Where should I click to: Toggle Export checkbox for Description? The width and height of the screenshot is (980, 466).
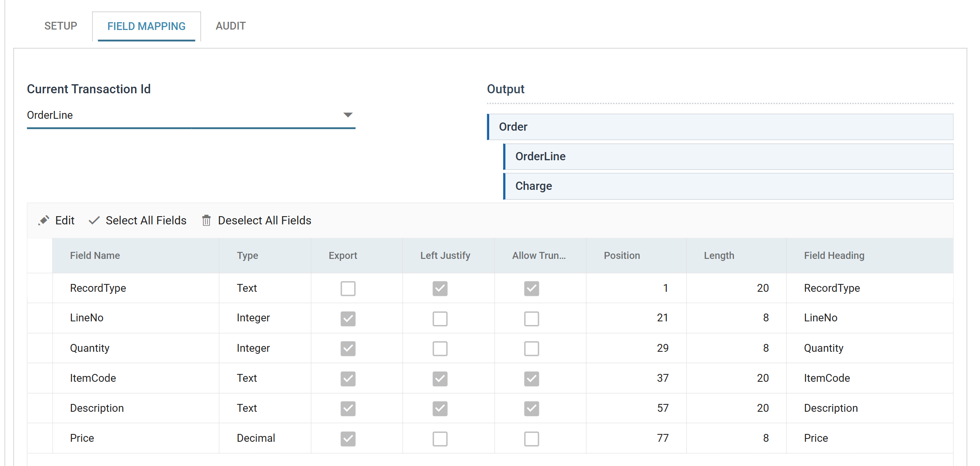coord(348,408)
